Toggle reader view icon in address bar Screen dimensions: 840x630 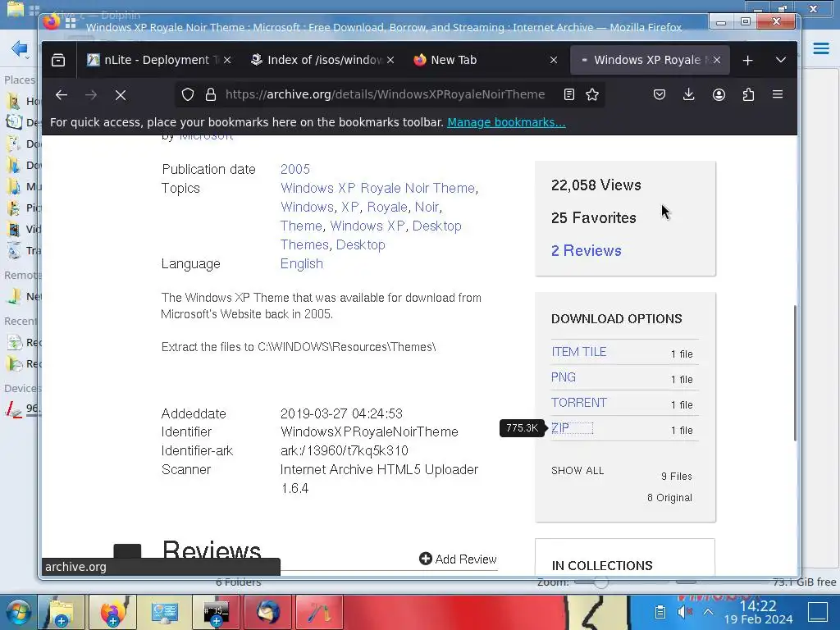pos(569,95)
